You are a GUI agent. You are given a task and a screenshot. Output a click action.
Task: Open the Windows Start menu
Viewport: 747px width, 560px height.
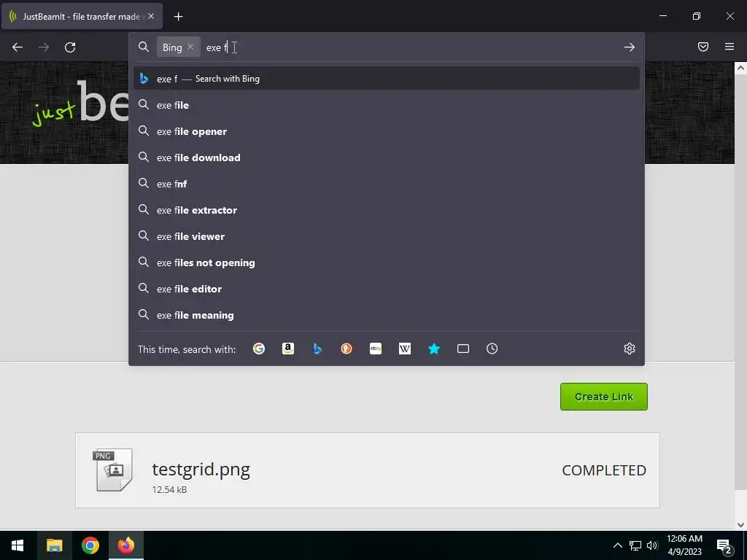pos(18,545)
